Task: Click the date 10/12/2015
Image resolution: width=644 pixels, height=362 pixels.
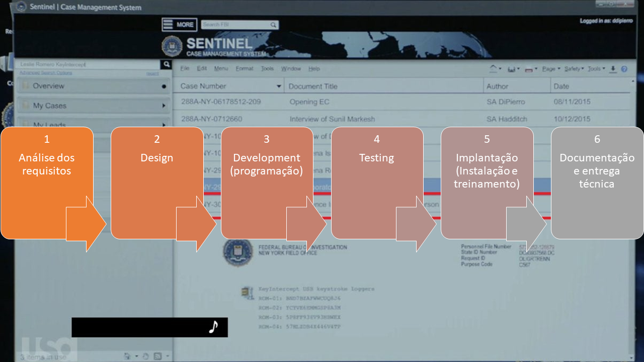Action: tap(572, 119)
